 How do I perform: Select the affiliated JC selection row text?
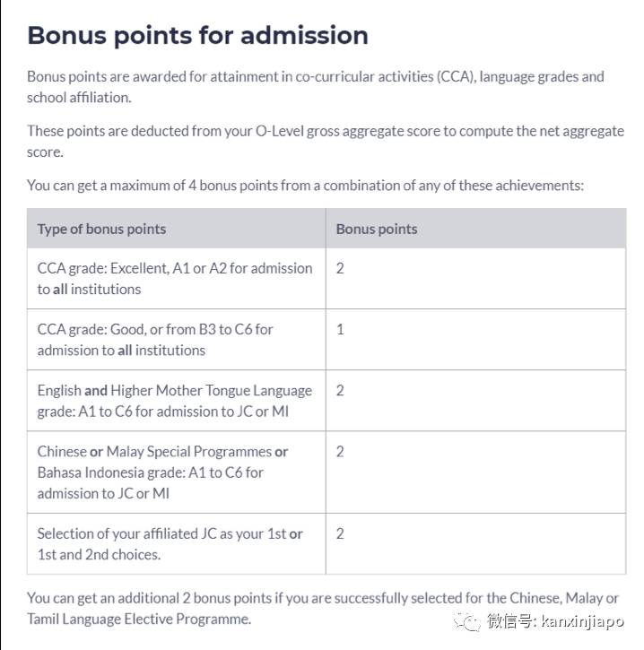point(170,543)
